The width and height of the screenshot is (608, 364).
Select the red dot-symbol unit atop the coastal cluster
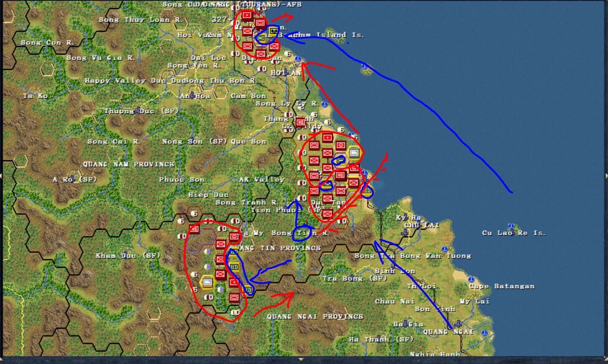[x=327, y=138]
